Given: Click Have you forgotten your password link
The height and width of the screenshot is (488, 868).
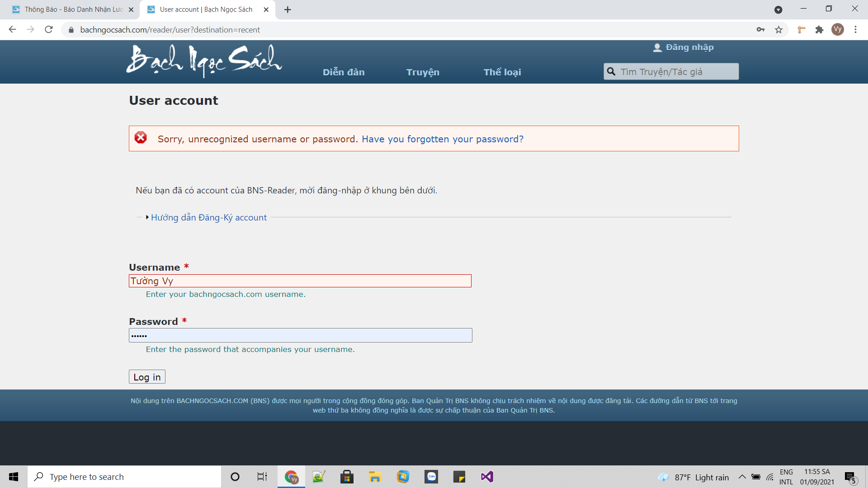Looking at the screenshot, I should [442, 139].
